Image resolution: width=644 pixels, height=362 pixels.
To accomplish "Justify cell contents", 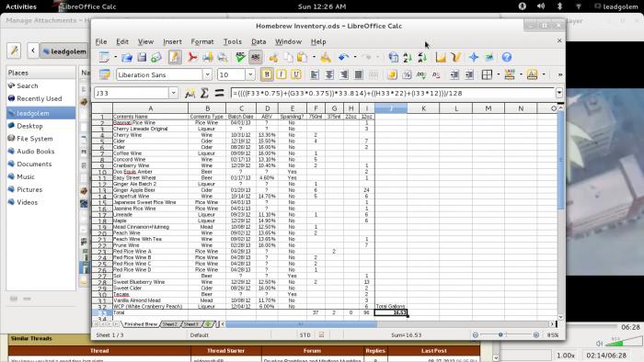I will [358, 74].
